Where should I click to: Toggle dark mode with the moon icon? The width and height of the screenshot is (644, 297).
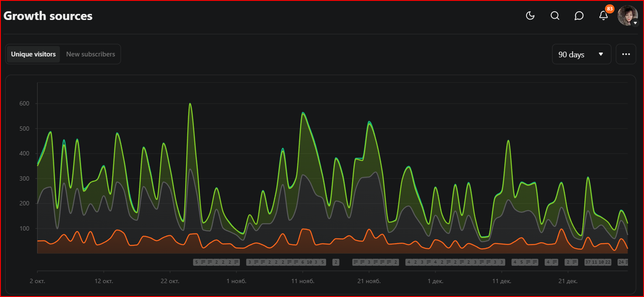click(x=530, y=16)
